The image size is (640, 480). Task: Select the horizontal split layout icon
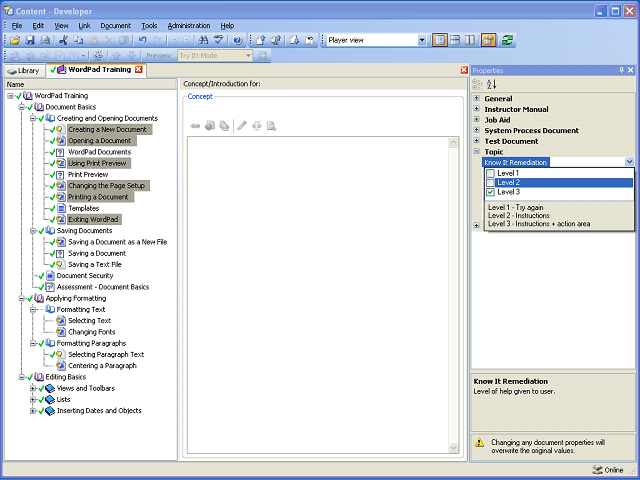[x=455, y=40]
